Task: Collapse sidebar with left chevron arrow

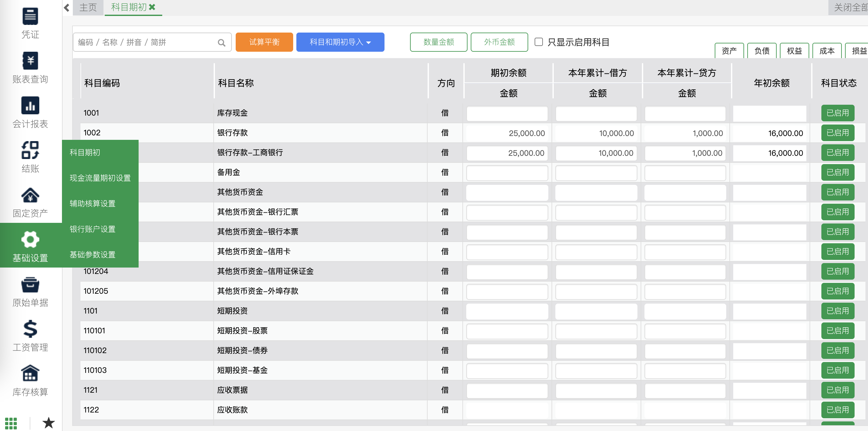Action: (67, 7)
